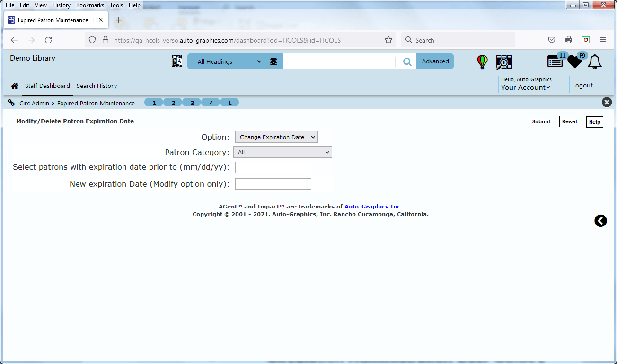Viewport: 617px width, 364px height.
Task: Click the catalog search text field
Action: [339, 61]
